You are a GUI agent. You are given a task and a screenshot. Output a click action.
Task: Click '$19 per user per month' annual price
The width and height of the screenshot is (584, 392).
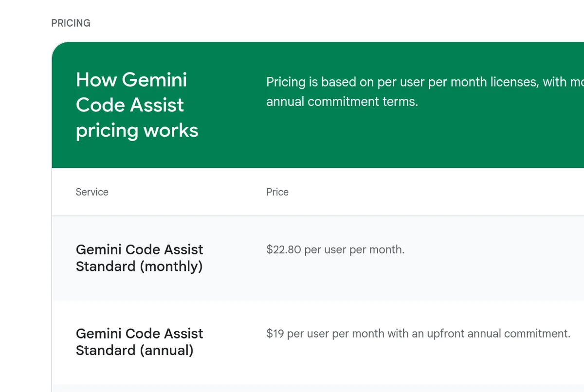[418, 334]
